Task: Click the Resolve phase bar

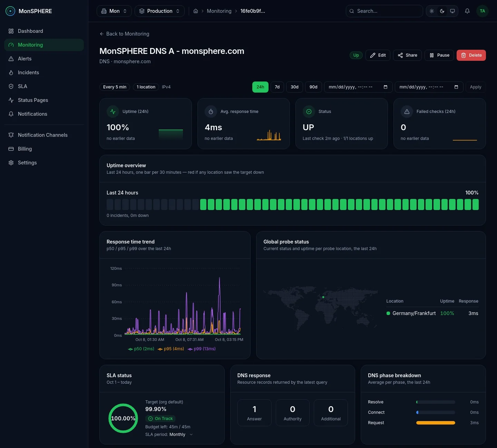Action: point(436,402)
